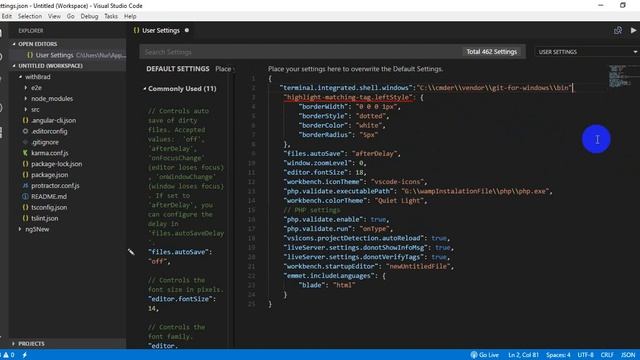640x360 pixels.
Task: Open the Selection menu
Action: click(x=29, y=16)
